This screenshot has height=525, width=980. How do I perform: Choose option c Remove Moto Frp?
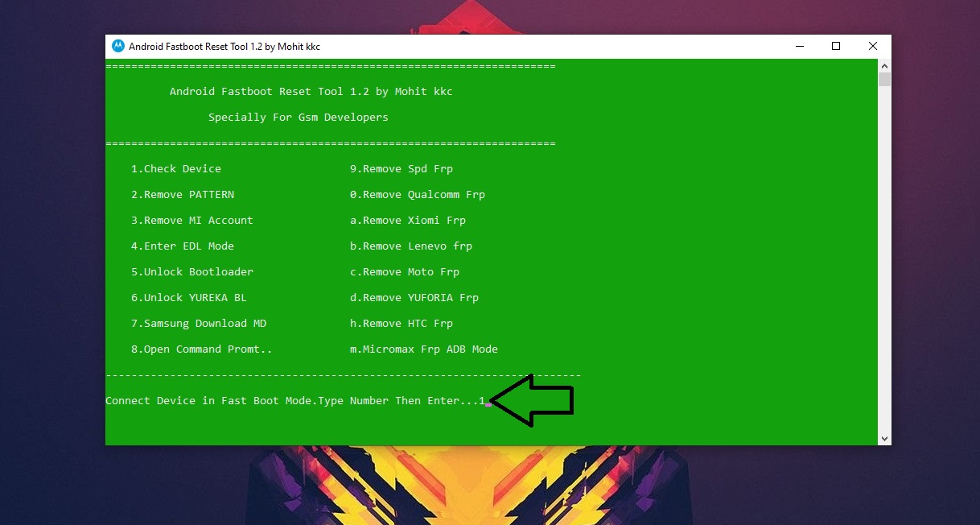coord(404,271)
